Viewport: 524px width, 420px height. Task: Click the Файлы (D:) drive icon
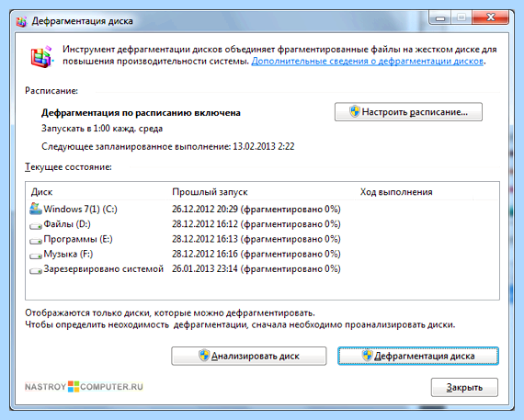[36, 226]
